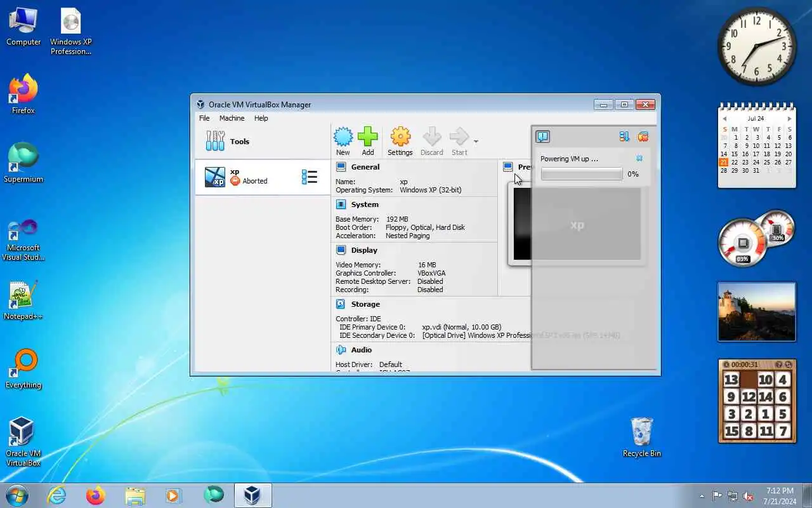Click the lighthouse slideshow gadget picture
This screenshot has width=812, height=508.
(757, 312)
